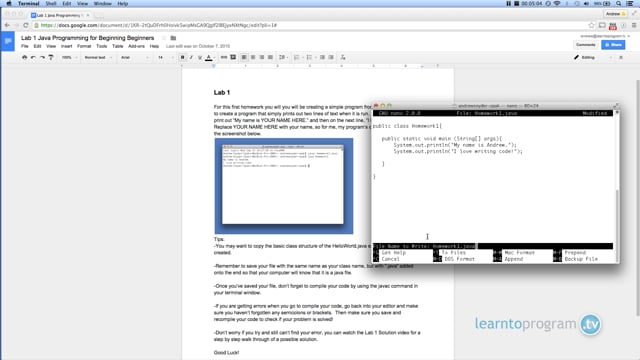Image resolution: width=640 pixels, height=360 pixels.
Task: Collapse the Docs toolbar menus
Action: point(621,58)
